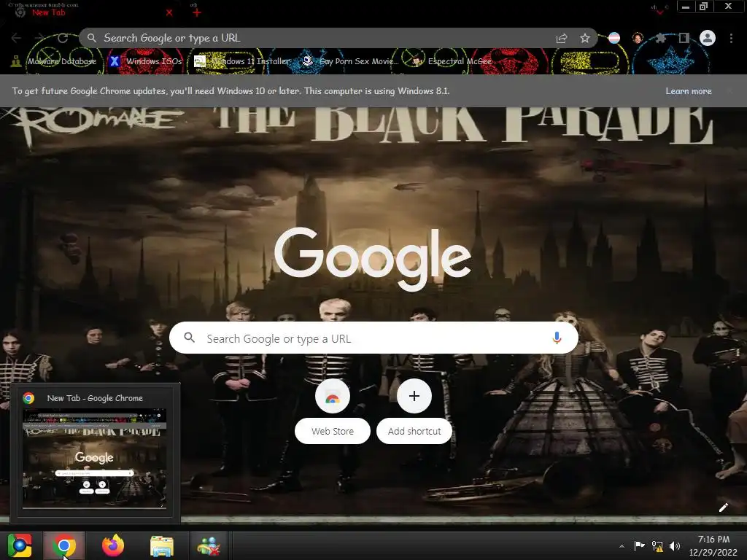Click the Learn more link
The width and height of the screenshot is (747, 560).
tap(689, 91)
